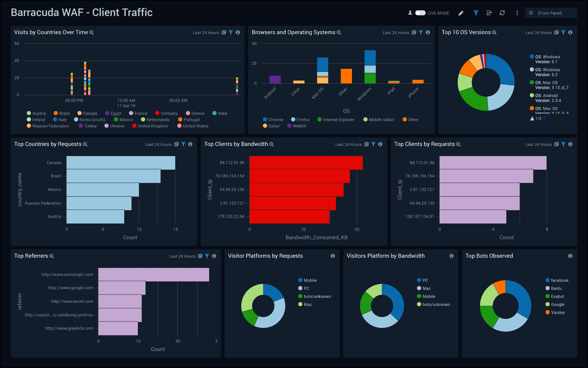Open Last 24 Hours selector on Top Countries panel
Screen dimensions: 588x368
click(x=158, y=144)
